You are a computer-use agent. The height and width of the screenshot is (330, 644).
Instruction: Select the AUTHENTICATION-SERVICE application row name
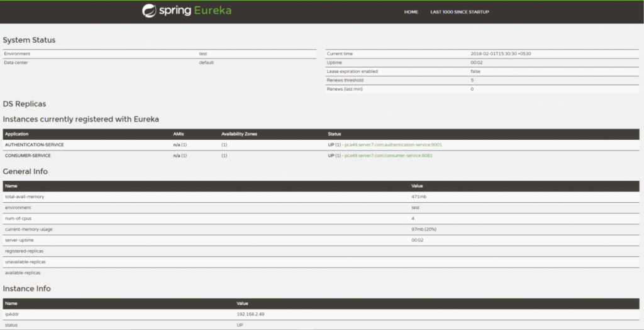click(x=34, y=145)
